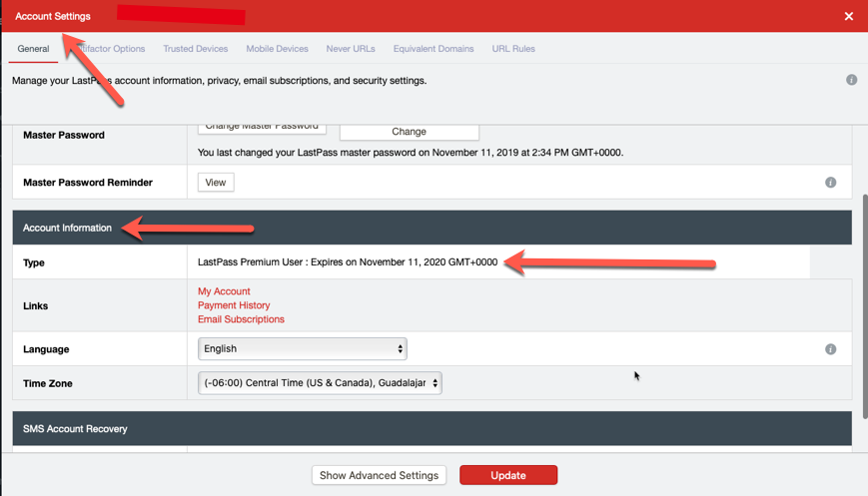Expand the Language dropdown set to English

click(x=303, y=349)
